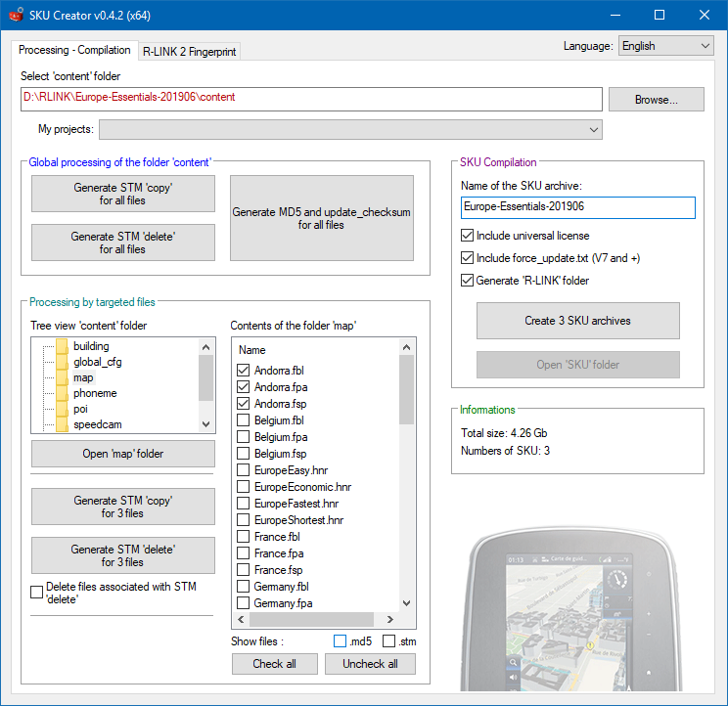Check the EuropeEconomic.hnr file checkbox
Screen dimensions: 728x706
(243, 487)
